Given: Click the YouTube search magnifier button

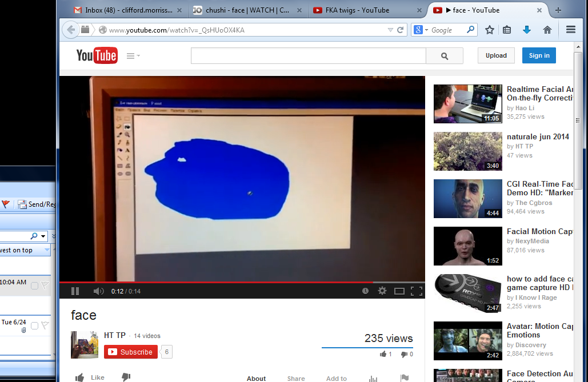Looking at the screenshot, I should pos(445,56).
